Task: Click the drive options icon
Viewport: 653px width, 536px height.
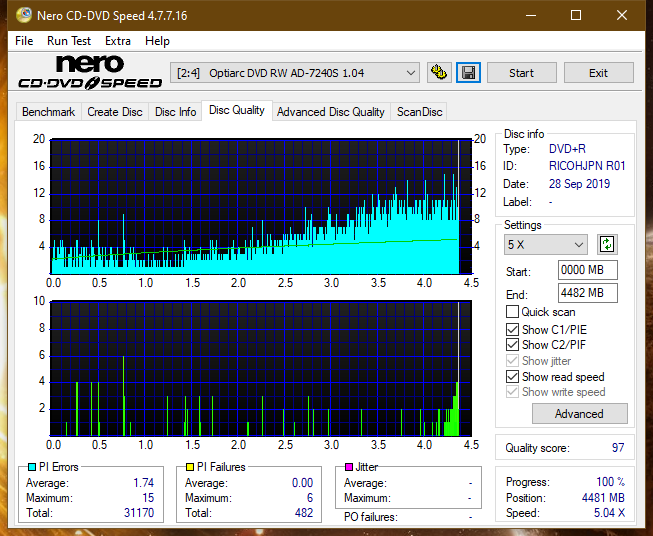Action: [x=439, y=73]
